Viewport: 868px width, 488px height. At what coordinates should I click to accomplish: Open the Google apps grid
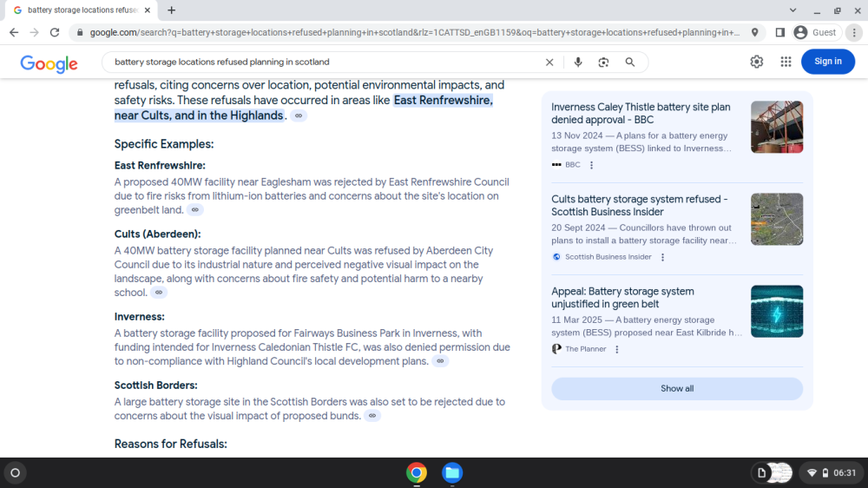coord(786,62)
